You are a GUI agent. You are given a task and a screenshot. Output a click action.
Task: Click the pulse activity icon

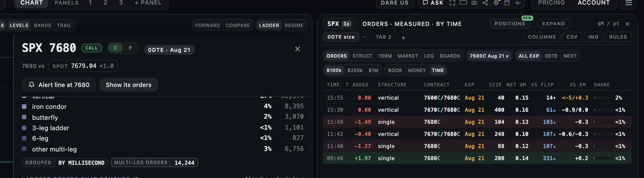click(x=518, y=3)
